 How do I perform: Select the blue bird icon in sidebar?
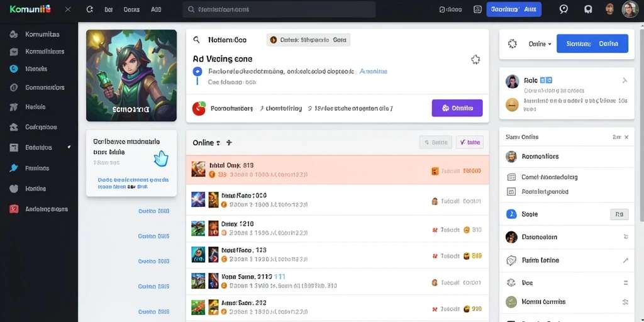(x=14, y=168)
